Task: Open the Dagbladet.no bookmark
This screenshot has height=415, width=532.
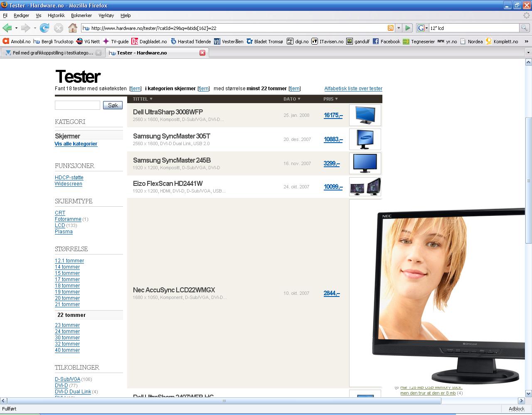Action: 149,41
